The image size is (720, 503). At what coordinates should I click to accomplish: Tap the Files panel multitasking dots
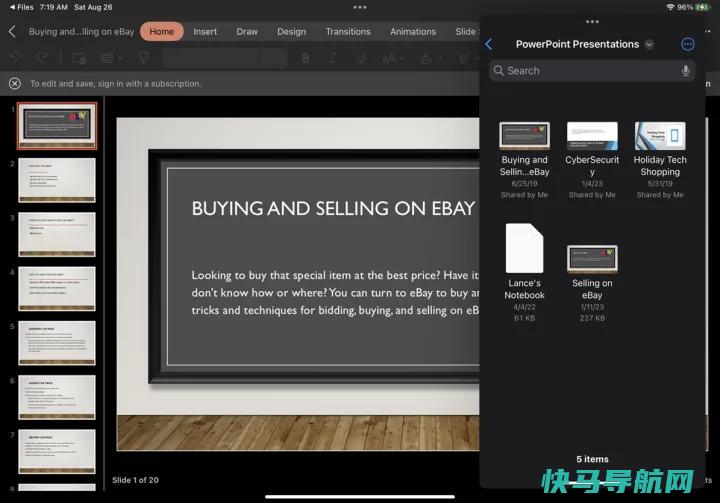592,22
